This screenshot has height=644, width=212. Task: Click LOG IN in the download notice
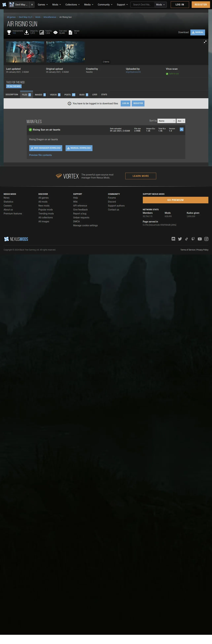(125, 103)
